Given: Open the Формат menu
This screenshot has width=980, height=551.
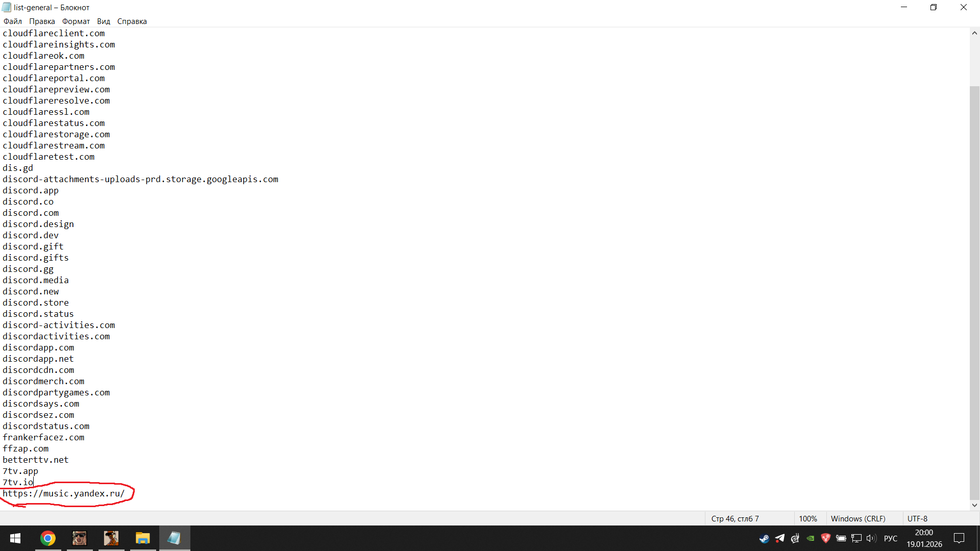Looking at the screenshot, I should pyautogui.click(x=76, y=21).
